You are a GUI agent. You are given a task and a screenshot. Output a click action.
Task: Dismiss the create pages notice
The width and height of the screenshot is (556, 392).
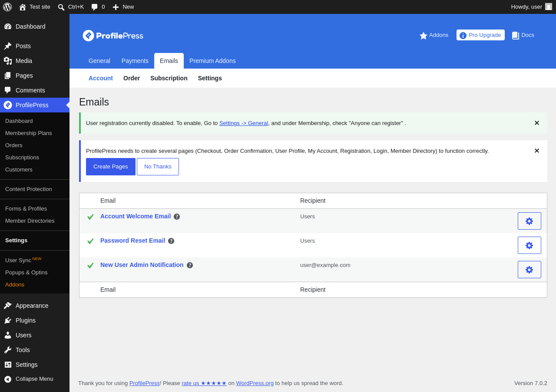537,151
